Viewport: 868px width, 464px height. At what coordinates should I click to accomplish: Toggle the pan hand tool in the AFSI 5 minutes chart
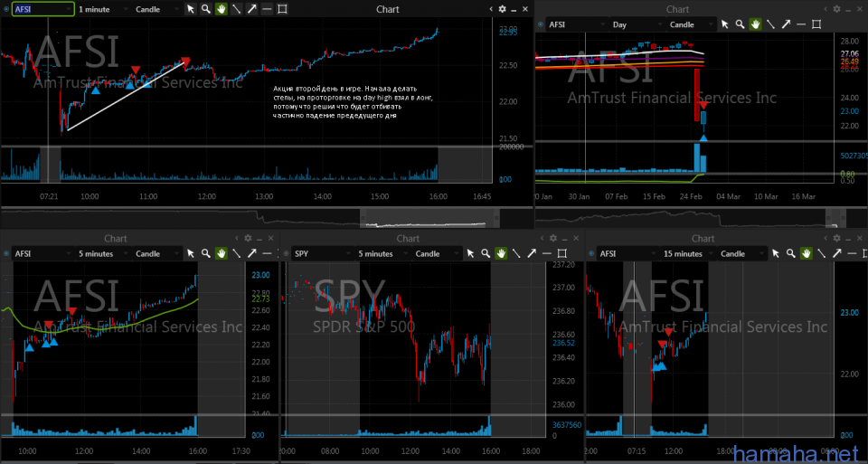[221, 253]
